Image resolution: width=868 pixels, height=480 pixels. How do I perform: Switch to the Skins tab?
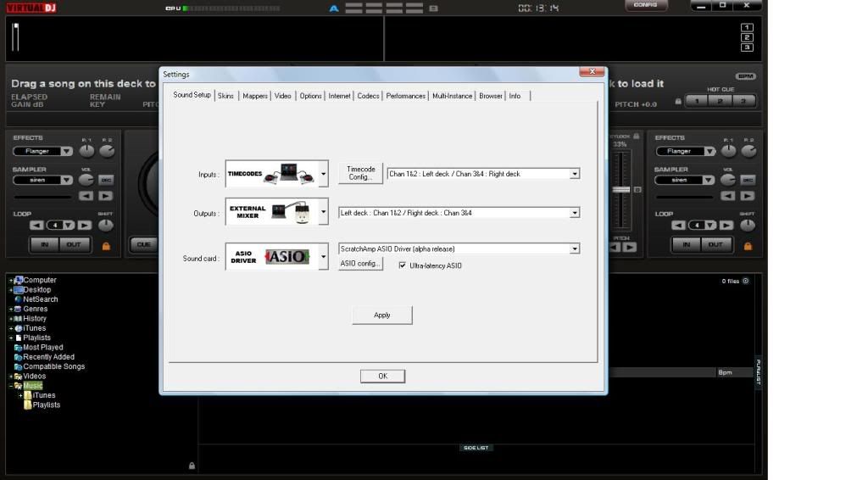(x=225, y=96)
